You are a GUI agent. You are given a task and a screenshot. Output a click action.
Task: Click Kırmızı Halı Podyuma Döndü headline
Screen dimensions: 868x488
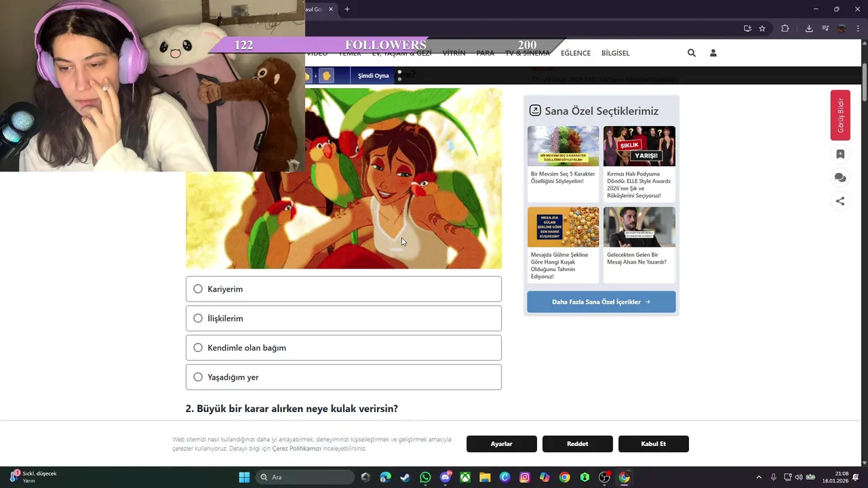tap(639, 184)
